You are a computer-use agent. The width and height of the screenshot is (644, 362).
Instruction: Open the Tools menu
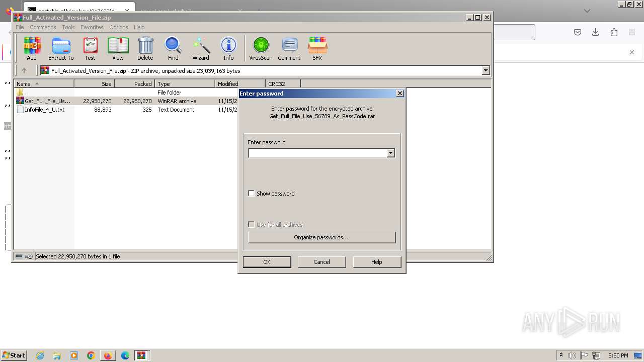(68, 27)
